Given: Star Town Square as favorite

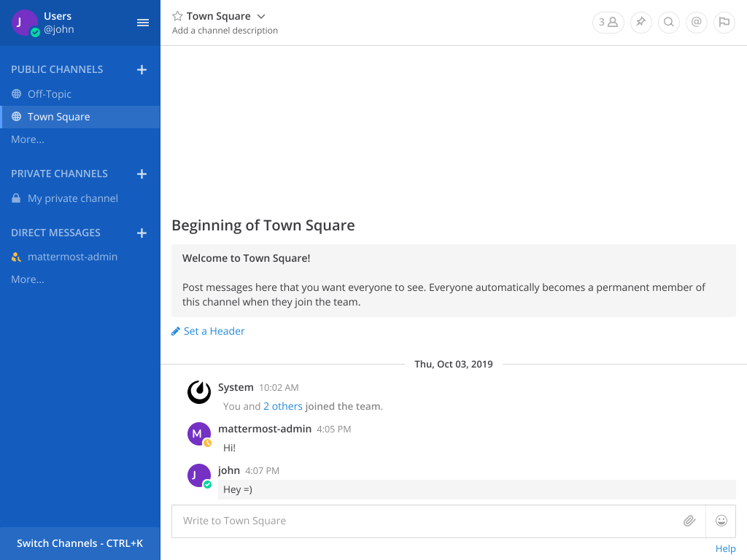Looking at the screenshot, I should [x=177, y=16].
